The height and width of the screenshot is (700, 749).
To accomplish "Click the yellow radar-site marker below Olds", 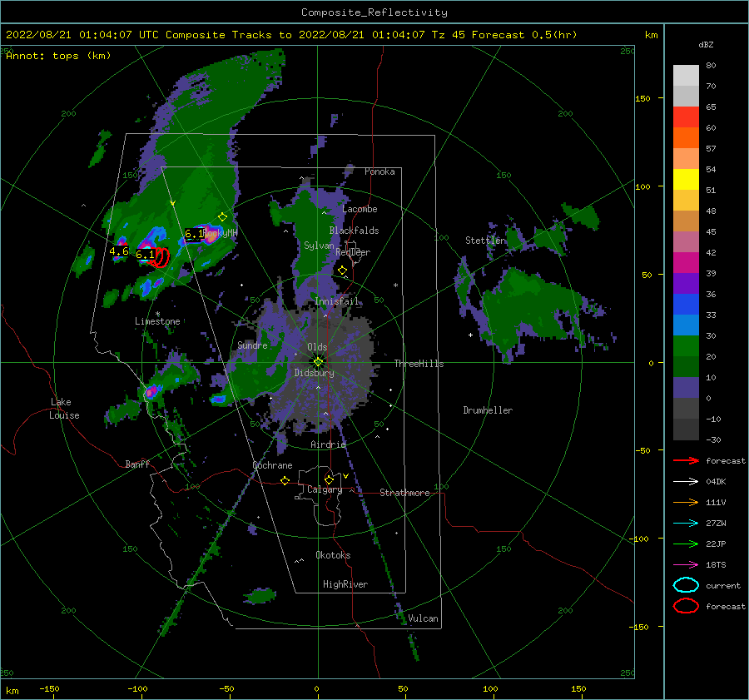I will point(318,362).
